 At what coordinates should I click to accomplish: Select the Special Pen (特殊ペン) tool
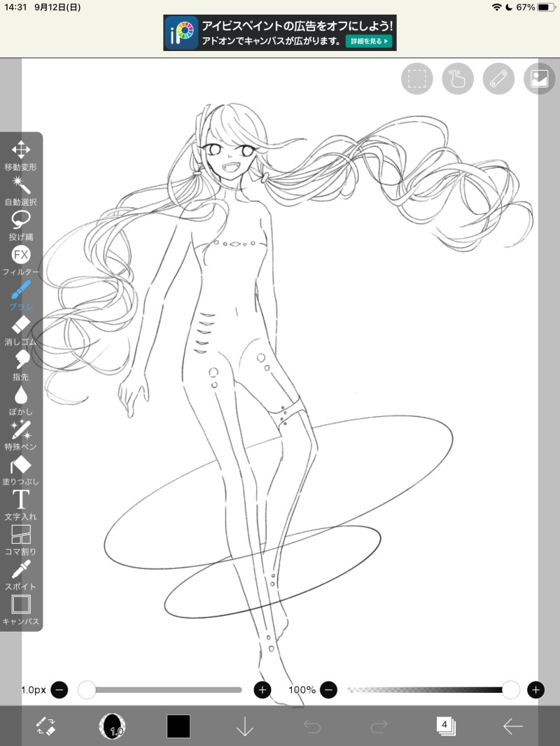21,435
